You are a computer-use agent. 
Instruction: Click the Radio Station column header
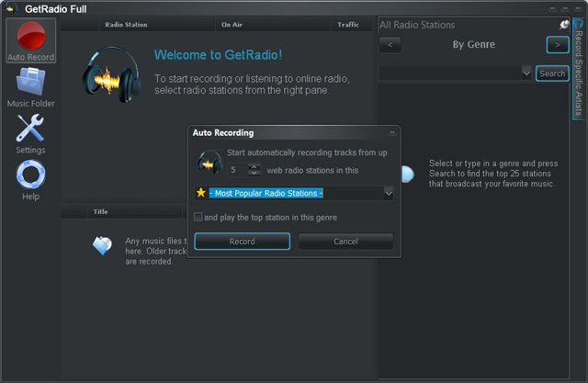click(127, 25)
